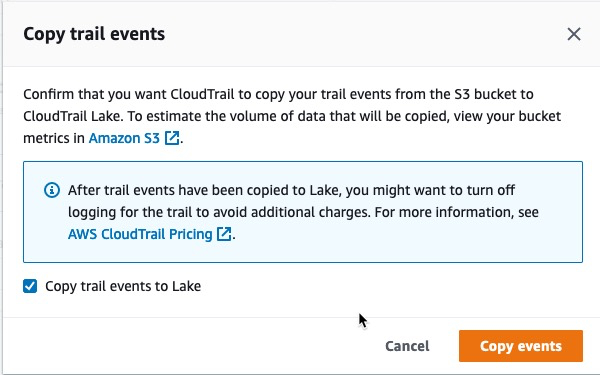600x375 pixels.
Task: Toggle via the Copy trail events to Lake label
Action: 123,286
